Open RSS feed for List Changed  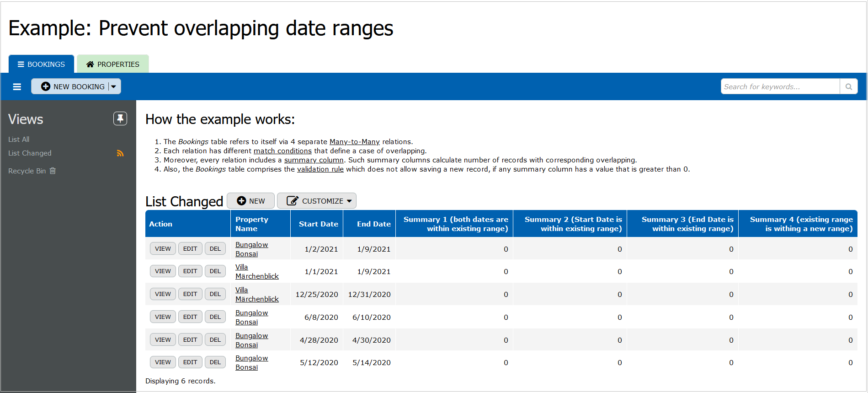click(120, 154)
